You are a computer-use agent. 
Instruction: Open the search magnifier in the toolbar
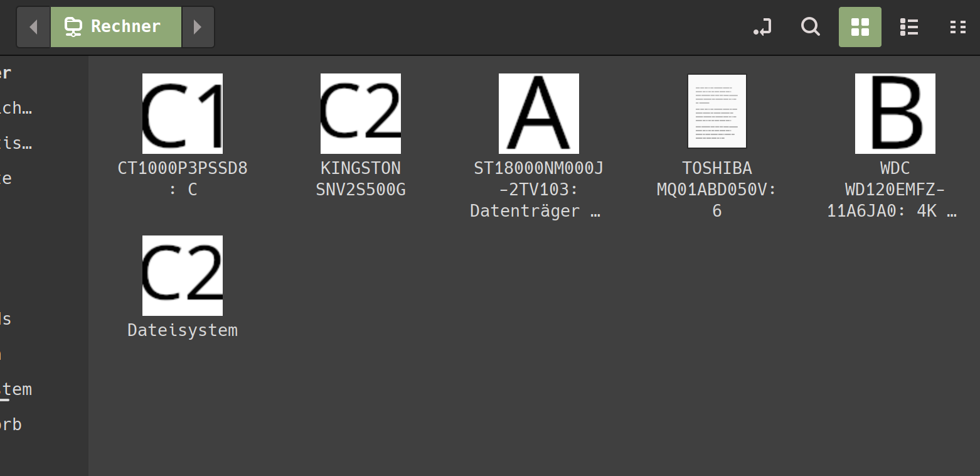tap(811, 27)
